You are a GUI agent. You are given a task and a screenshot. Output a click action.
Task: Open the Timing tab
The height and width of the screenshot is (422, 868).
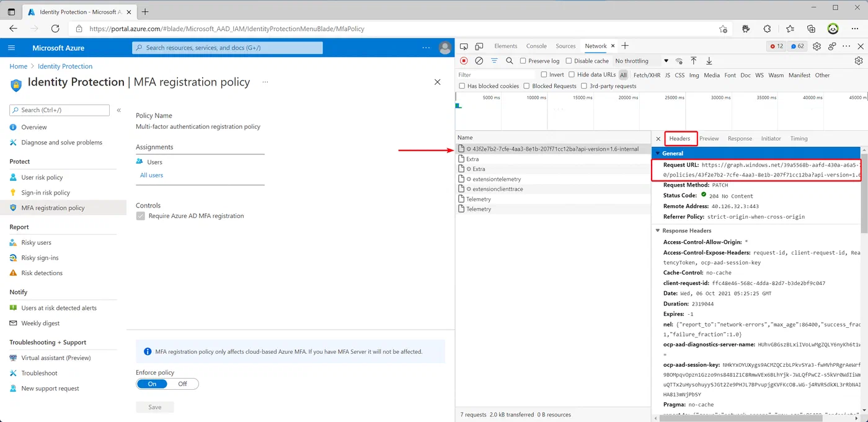pos(799,139)
